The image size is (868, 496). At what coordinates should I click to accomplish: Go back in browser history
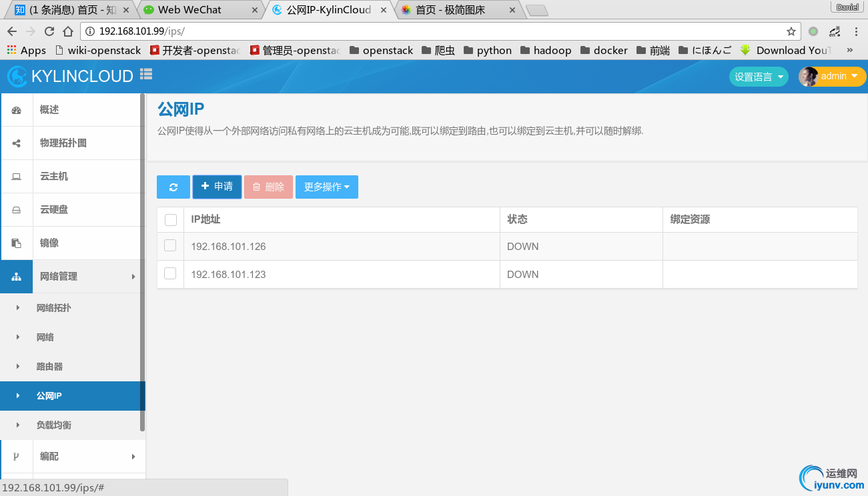[11, 31]
